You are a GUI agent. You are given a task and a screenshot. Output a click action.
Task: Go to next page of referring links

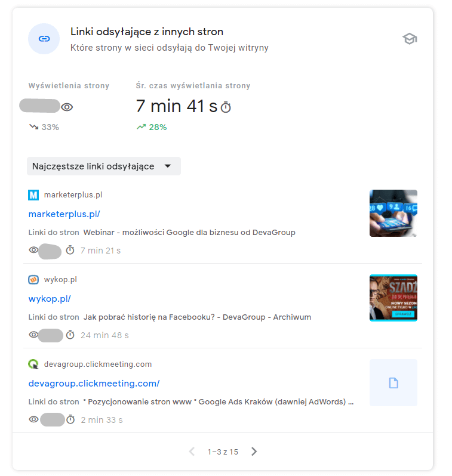[x=254, y=452]
